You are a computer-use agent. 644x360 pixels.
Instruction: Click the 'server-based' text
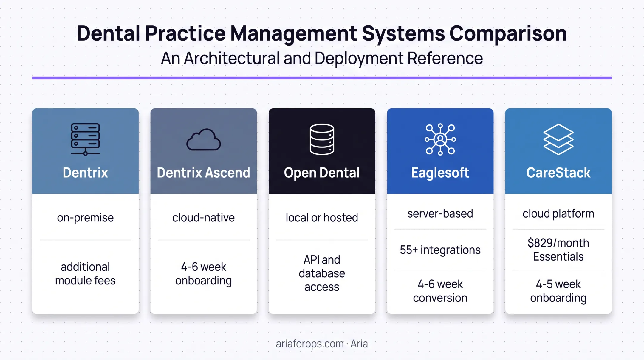coord(440,214)
